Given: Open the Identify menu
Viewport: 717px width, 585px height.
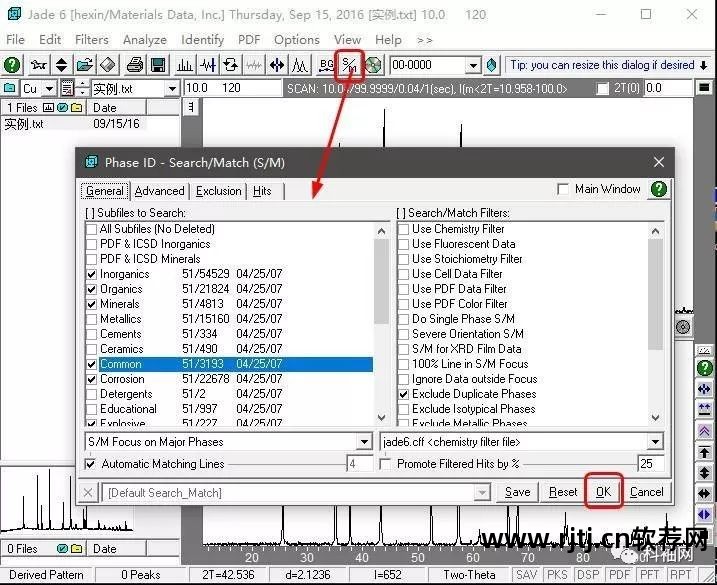Looking at the screenshot, I should (203, 40).
